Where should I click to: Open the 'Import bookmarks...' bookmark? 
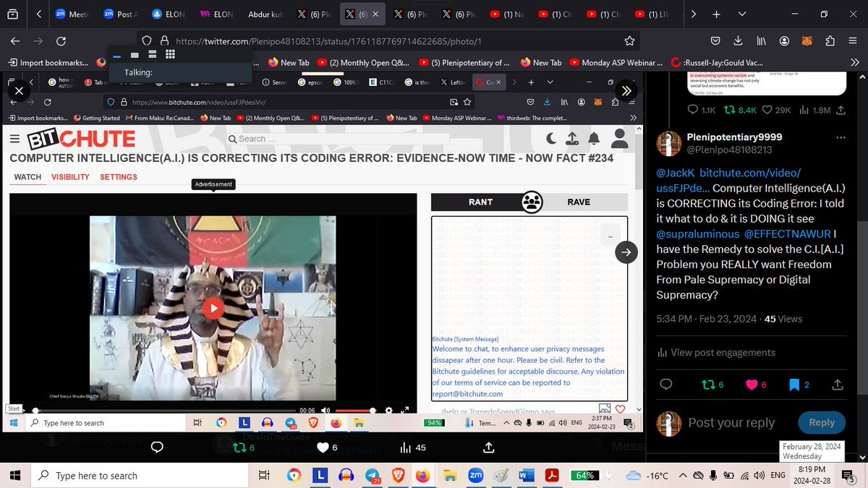click(48, 63)
